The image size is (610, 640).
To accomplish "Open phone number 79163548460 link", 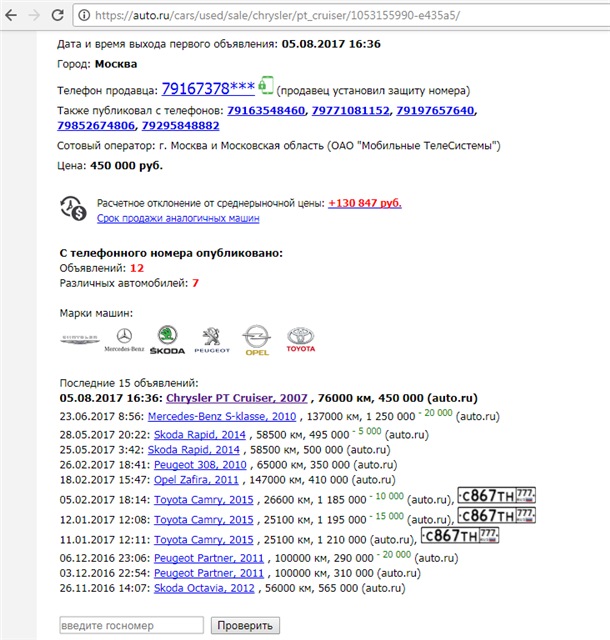I will point(266,111).
